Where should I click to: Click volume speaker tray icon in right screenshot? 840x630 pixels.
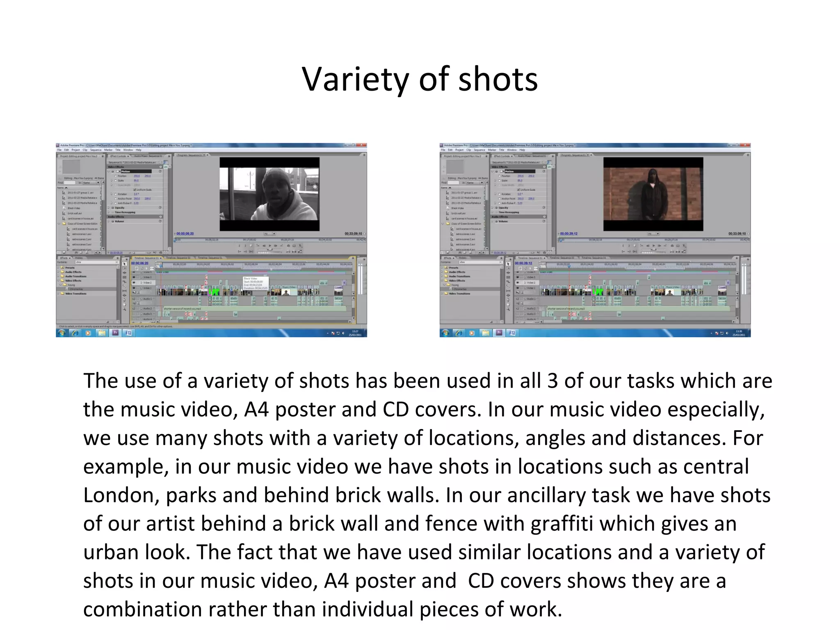tap(727, 333)
